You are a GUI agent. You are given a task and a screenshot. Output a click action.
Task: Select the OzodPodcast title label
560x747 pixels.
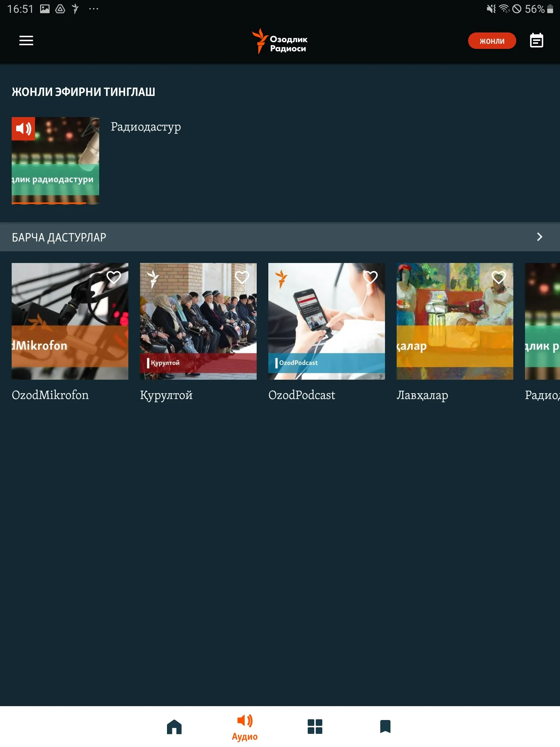(x=302, y=395)
